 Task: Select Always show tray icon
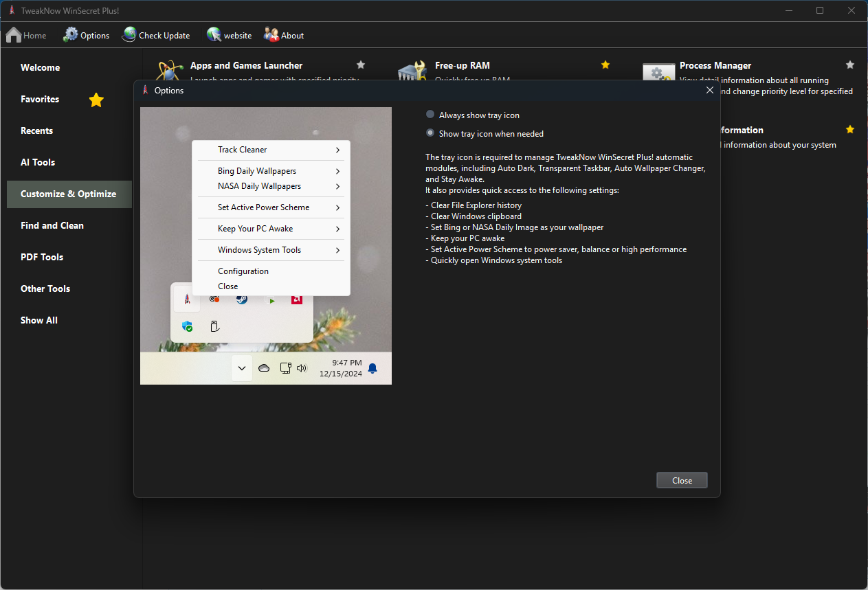tap(430, 115)
